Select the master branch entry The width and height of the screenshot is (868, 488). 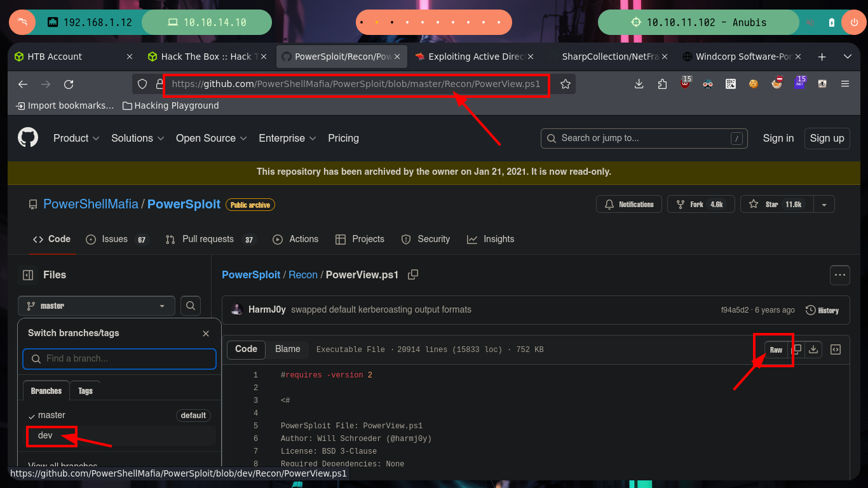[119, 415]
